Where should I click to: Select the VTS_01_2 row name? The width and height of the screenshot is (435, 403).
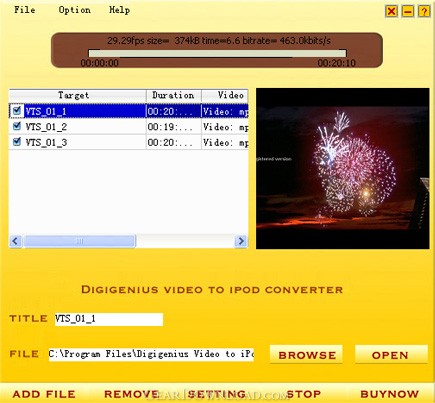pyautogui.click(x=46, y=127)
